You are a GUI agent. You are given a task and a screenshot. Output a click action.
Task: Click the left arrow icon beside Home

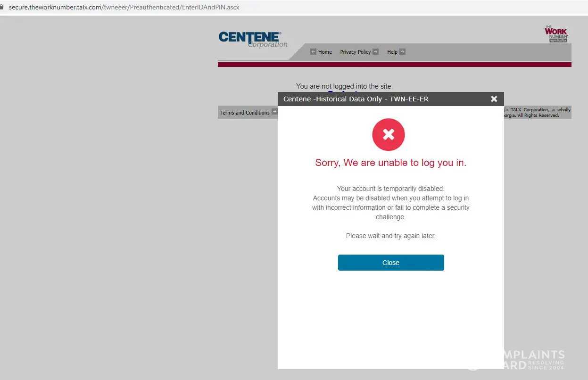click(x=313, y=52)
